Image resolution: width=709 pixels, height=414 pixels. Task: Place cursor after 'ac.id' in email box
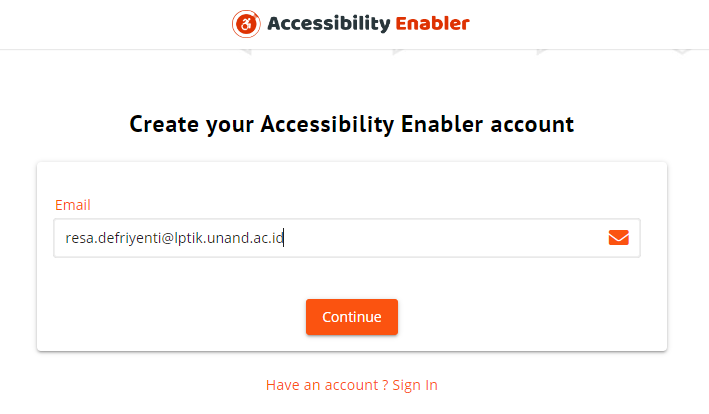click(284, 238)
